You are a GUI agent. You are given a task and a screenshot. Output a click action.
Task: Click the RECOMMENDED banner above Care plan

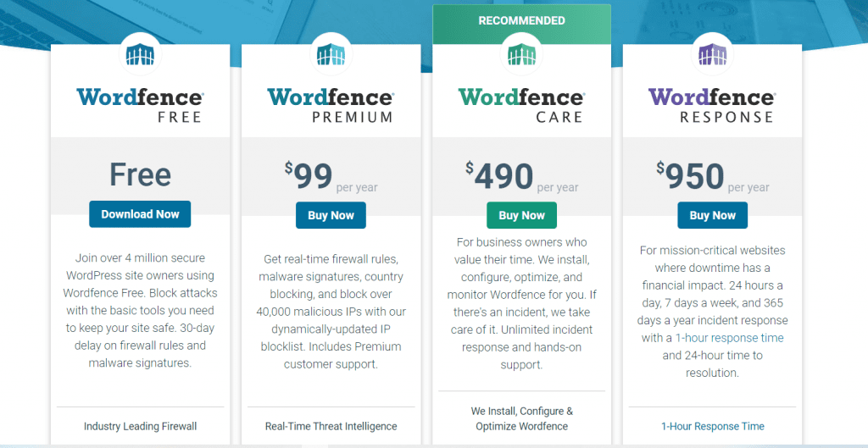pyautogui.click(x=521, y=19)
